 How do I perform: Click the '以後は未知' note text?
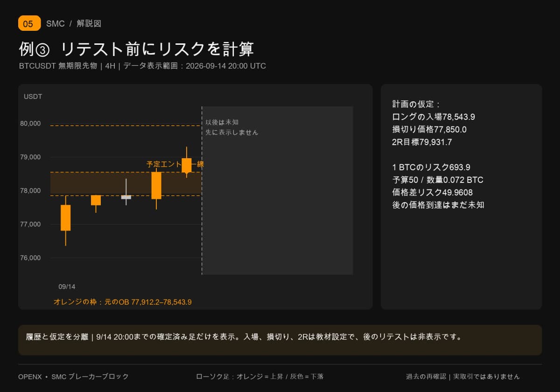point(222,122)
